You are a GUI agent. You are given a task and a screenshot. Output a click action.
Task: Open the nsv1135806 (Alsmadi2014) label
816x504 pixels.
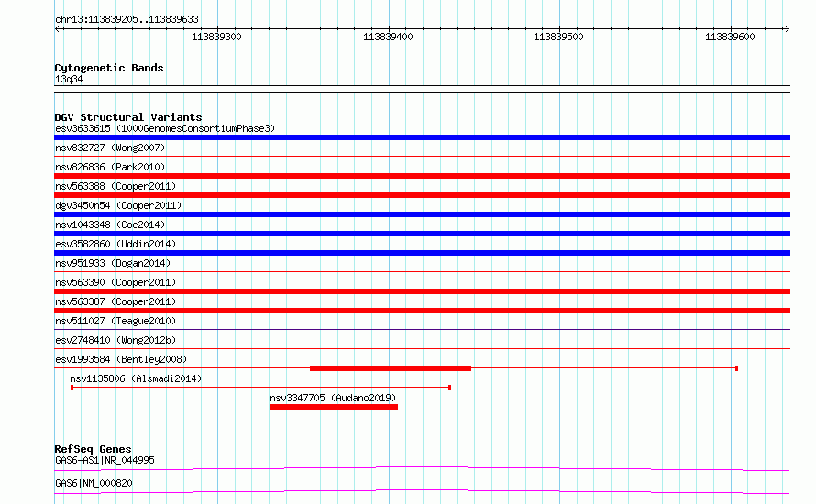(x=136, y=378)
